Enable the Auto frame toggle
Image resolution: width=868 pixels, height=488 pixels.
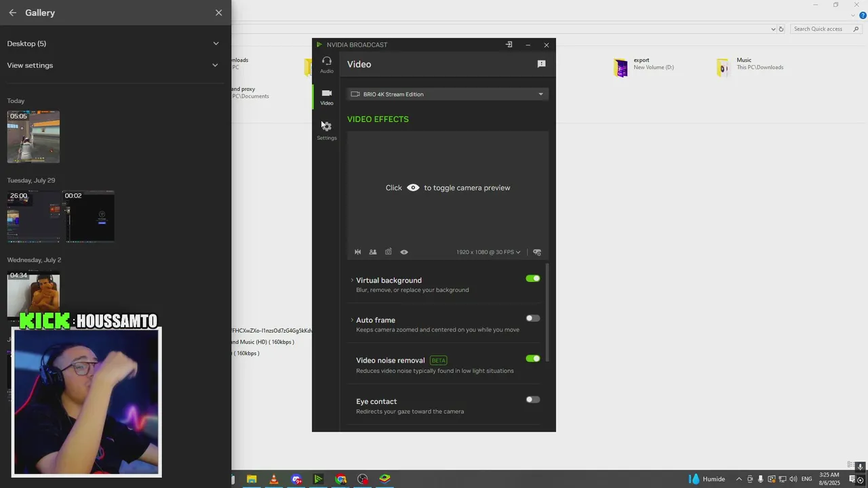[533, 319]
